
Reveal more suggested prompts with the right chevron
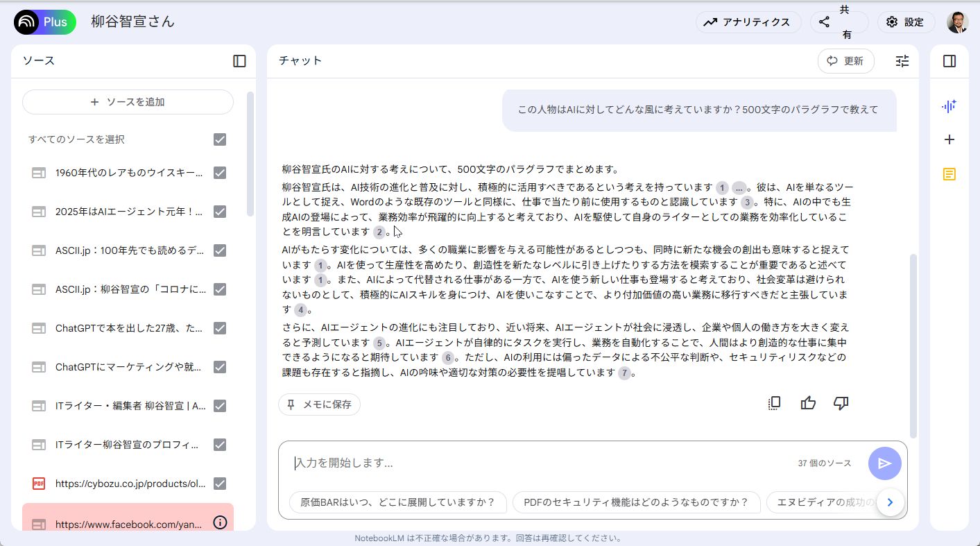[890, 502]
